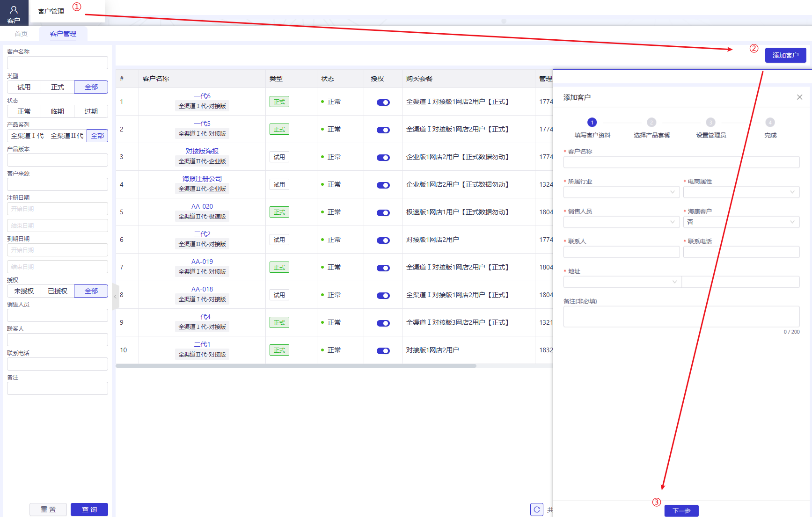This screenshot has width=812, height=517.
Task: Open the 销售人员 filter field
Action: pyautogui.click(x=58, y=315)
